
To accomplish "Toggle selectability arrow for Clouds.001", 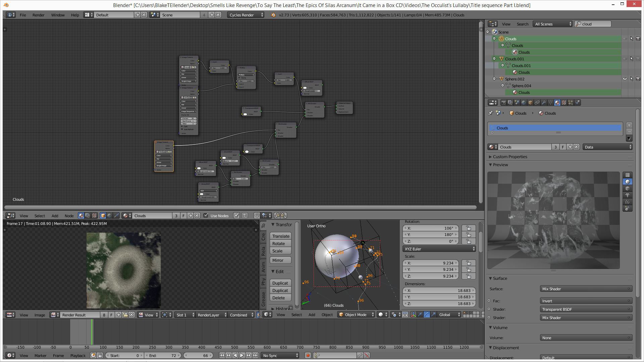I will (632, 59).
